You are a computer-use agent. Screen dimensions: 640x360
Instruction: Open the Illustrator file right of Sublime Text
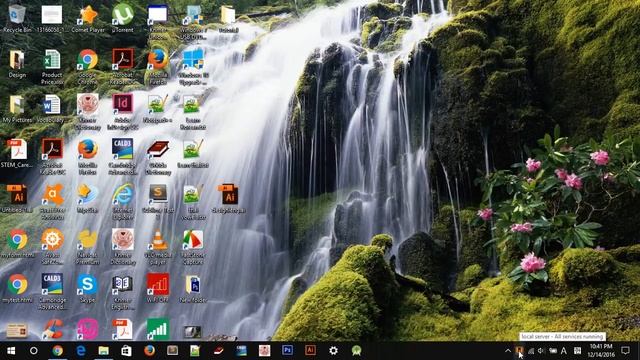[229, 198]
